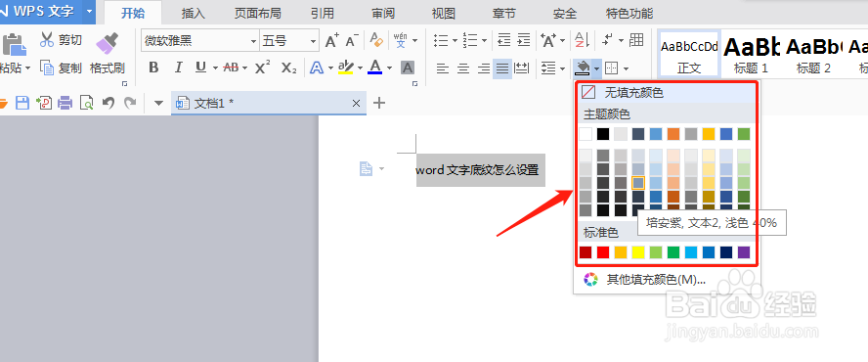The height and width of the screenshot is (362, 868).
Task: Expand the underline style dropdown arrow
Action: click(215, 68)
